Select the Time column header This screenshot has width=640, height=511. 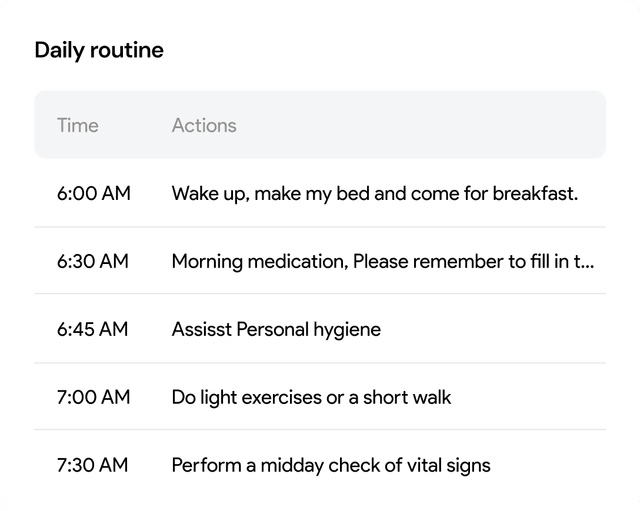[x=78, y=125]
